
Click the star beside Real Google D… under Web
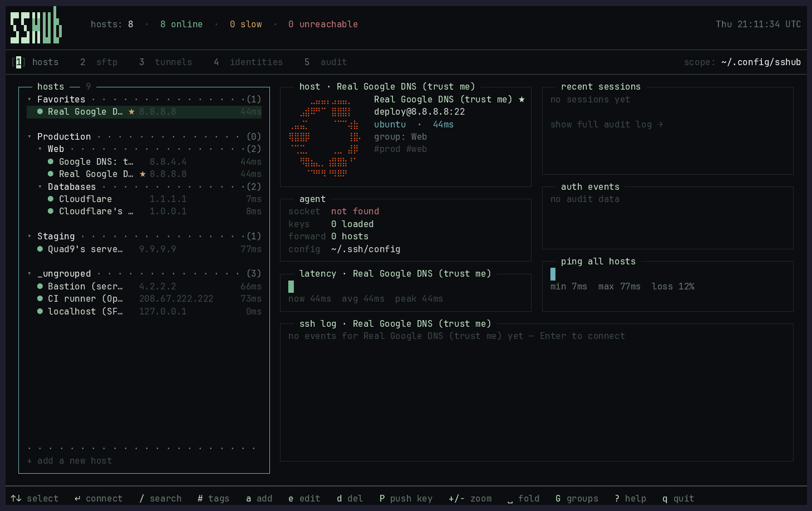tap(143, 174)
